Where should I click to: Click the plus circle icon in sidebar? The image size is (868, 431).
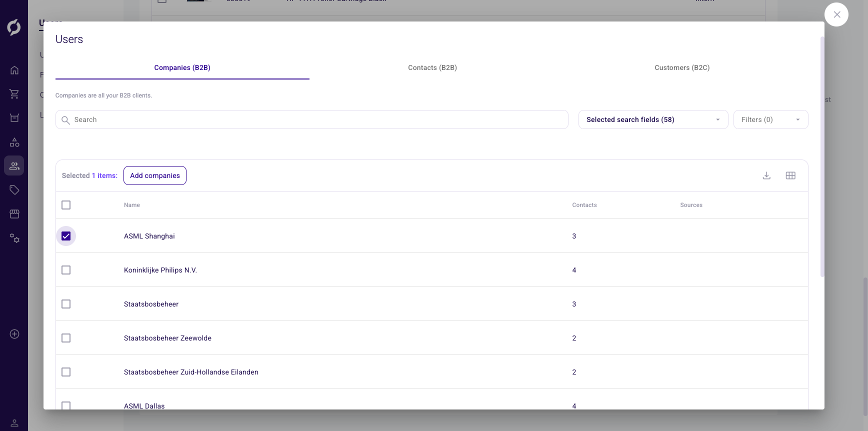pos(14,334)
